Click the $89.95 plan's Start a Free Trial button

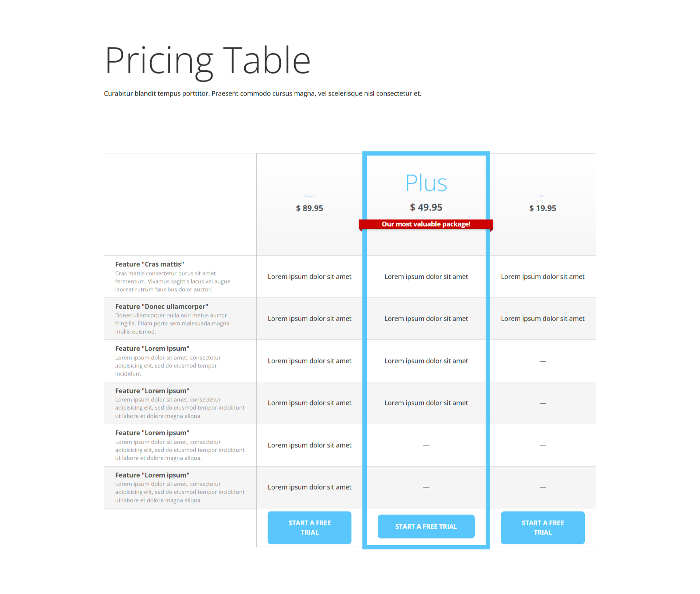[309, 527]
